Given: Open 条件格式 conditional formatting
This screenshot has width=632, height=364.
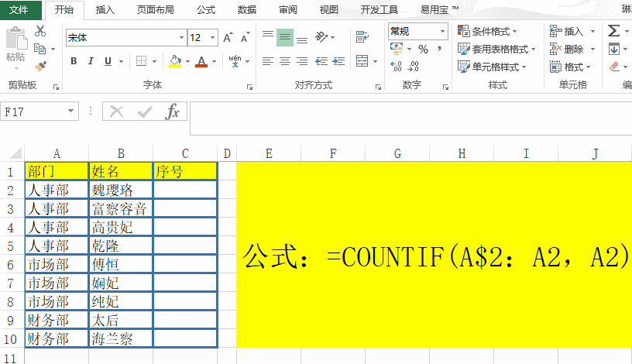Looking at the screenshot, I should [x=487, y=31].
